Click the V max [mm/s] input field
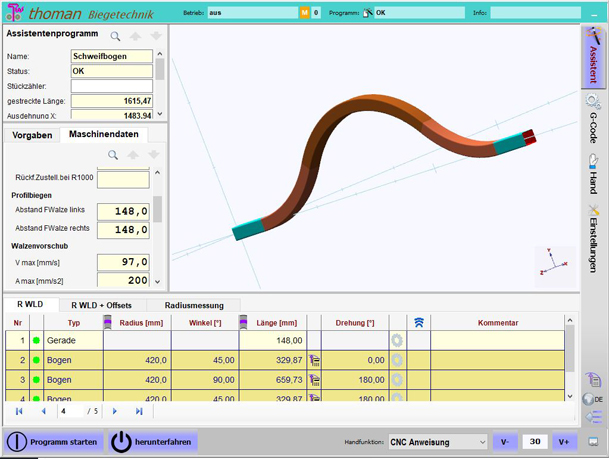 pyautogui.click(x=123, y=262)
